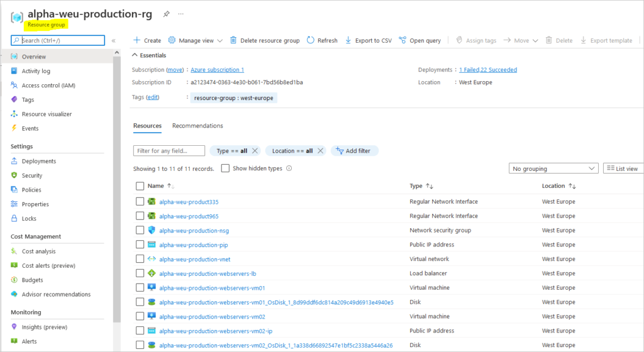Click the Security shield icon
Screen dimensions: 644x352
coord(14,175)
